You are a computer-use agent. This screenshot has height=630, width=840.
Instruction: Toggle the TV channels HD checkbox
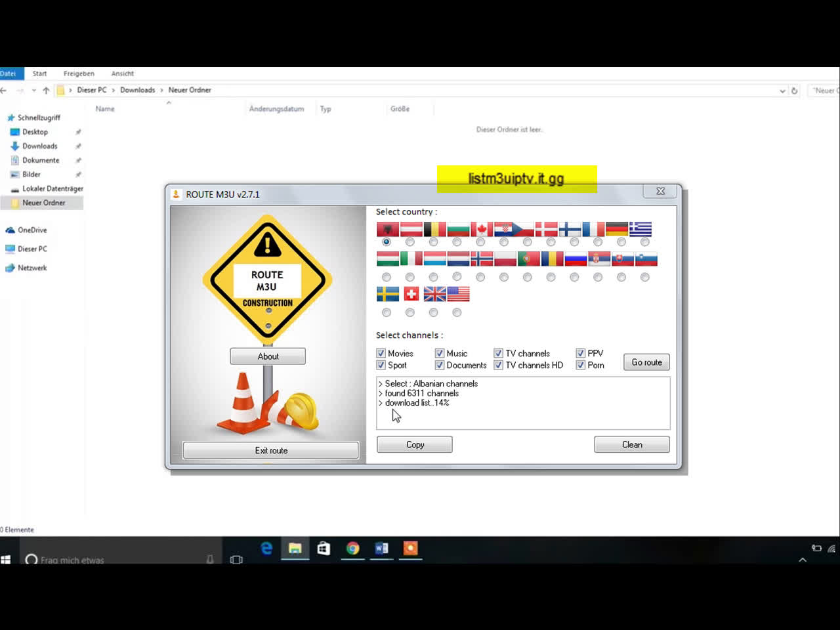[x=499, y=365]
